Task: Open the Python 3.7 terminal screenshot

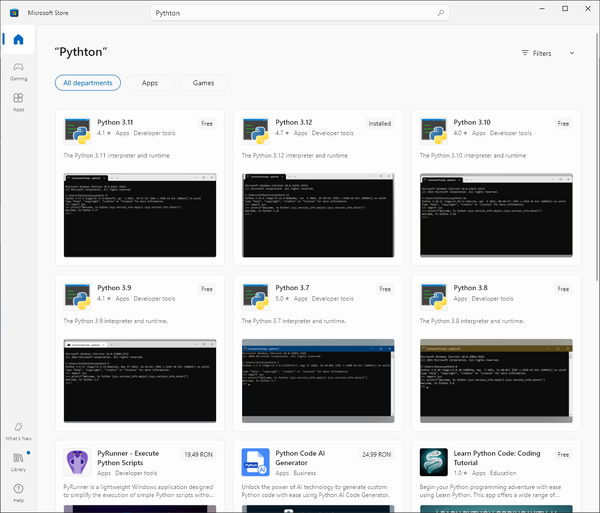Action: pos(318,381)
